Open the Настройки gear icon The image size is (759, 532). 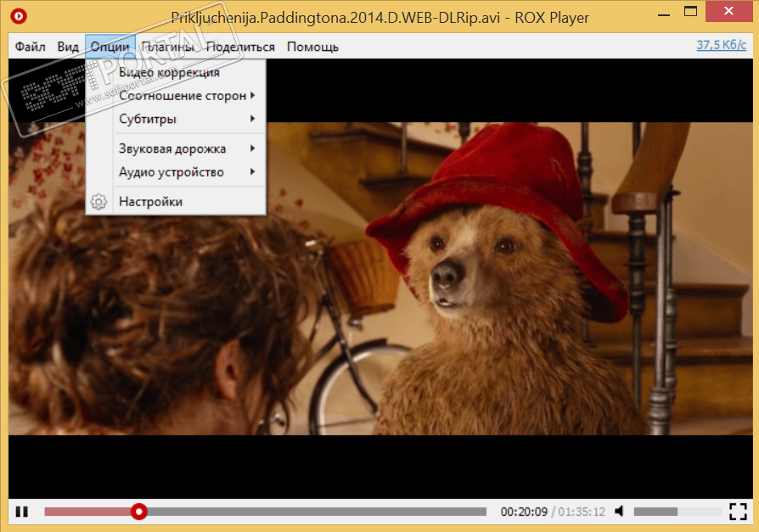(x=98, y=202)
